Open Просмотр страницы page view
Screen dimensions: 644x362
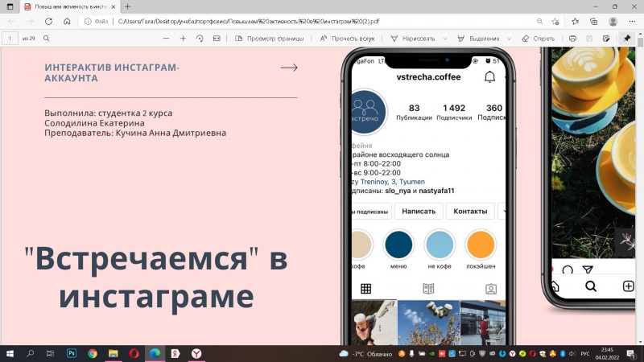click(x=270, y=38)
